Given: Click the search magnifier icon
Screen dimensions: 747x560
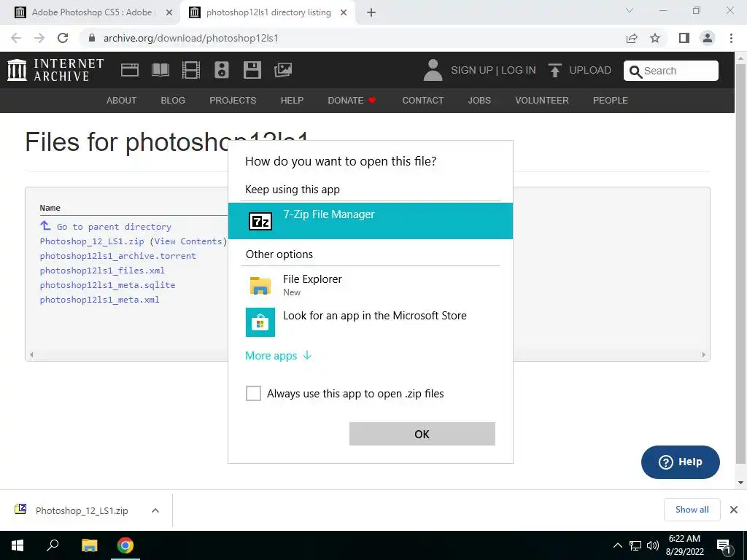Looking at the screenshot, I should 635,71.
